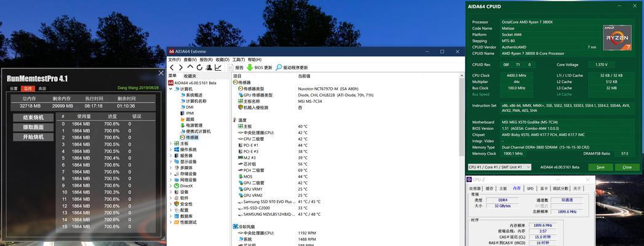This screenshot has width=644, height=246.
Task: Open the 收藏(O) menu in AIDA64
Action: pos(223,60)
